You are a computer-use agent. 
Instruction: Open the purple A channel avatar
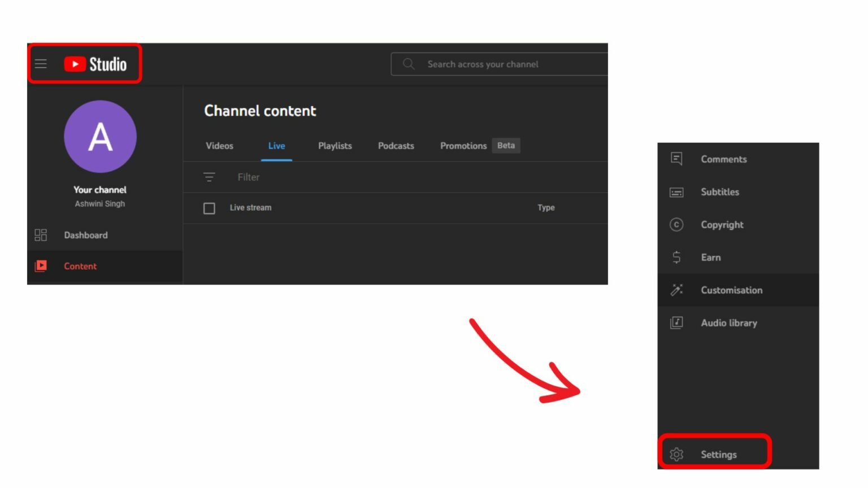[100, 137]
